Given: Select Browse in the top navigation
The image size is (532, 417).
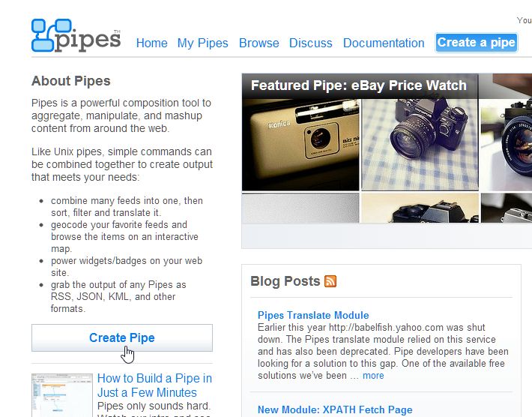Looking at the screenshot, I should [x=259, y=43].
